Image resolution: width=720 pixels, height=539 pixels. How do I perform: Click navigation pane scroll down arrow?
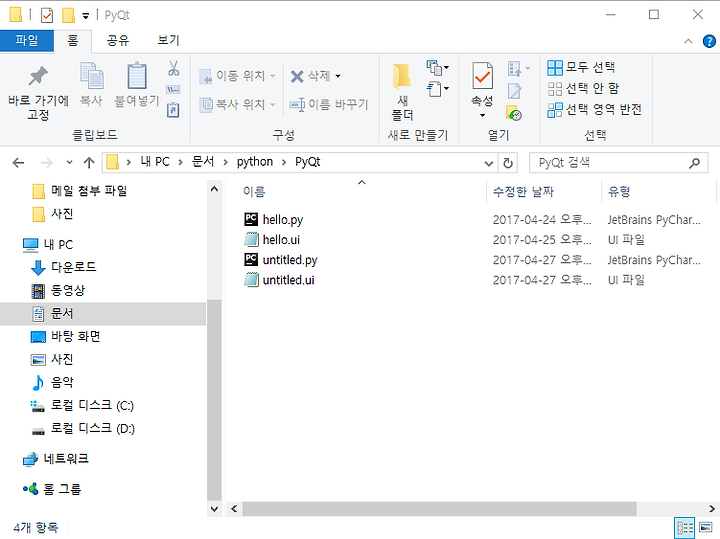coord(214,509)
